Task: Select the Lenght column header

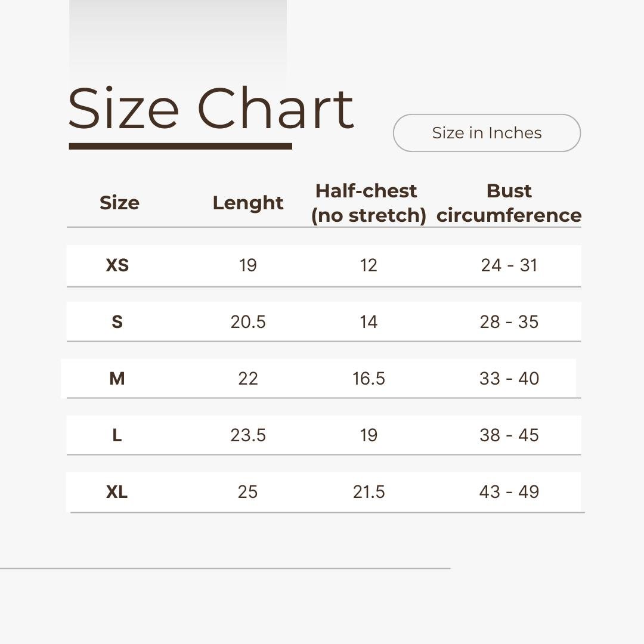Action: (248, 203)
